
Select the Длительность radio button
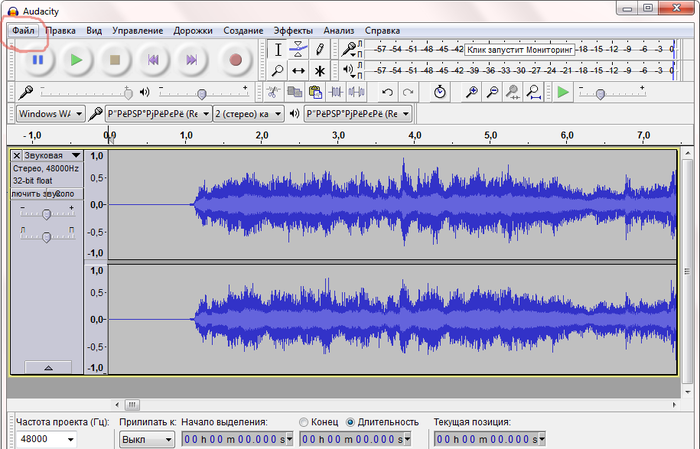pyautogui.click(x=350, y=422)
